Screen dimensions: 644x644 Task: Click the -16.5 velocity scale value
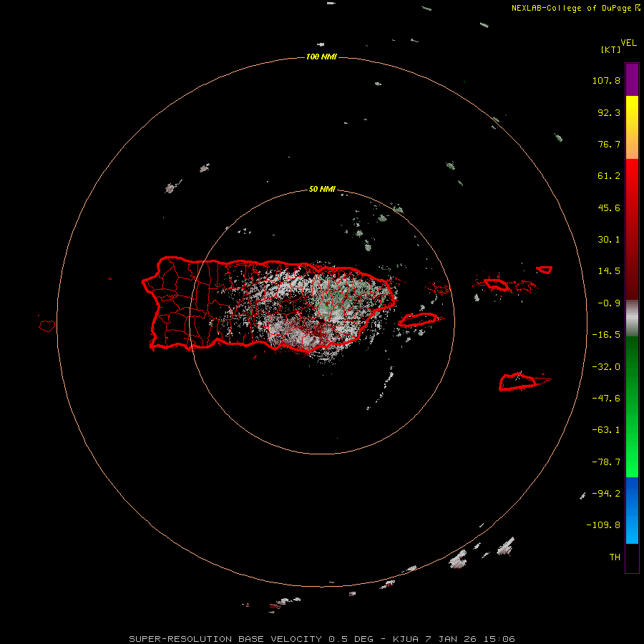[x=606, y=335]
